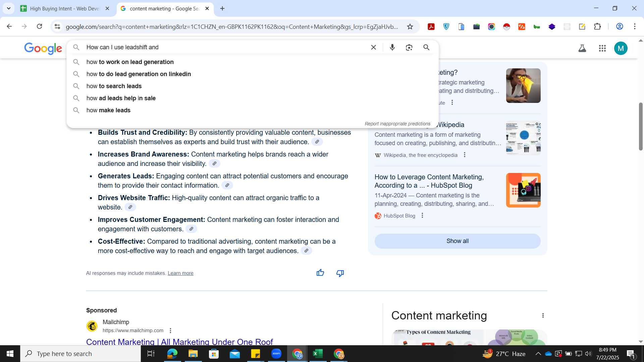Click thumbs down on AI response
The height and width of the screenshot is (362, 644).
pos(340,273)
